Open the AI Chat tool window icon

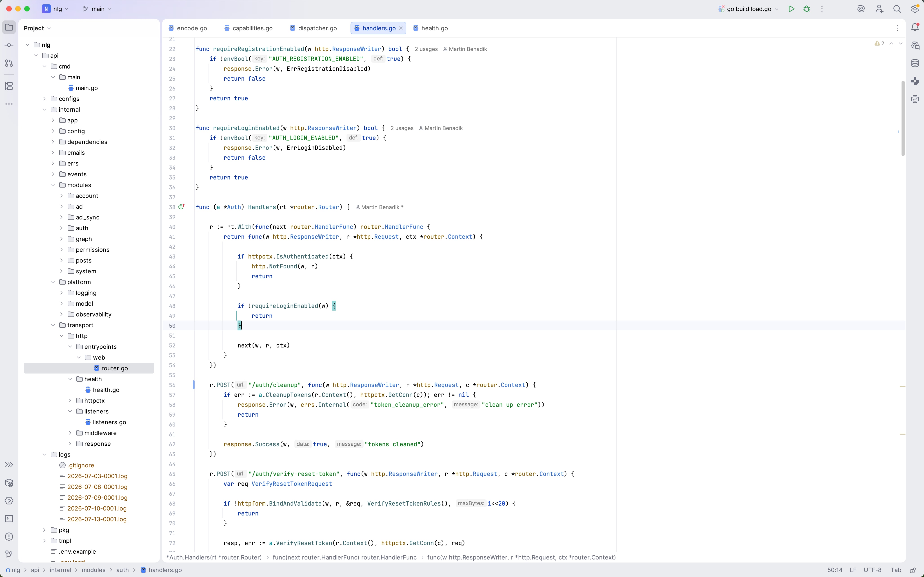915,45
